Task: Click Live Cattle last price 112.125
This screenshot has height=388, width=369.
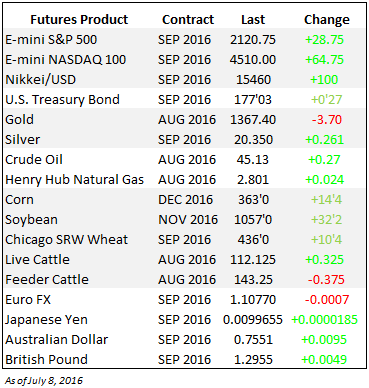Action: (253, 260)
